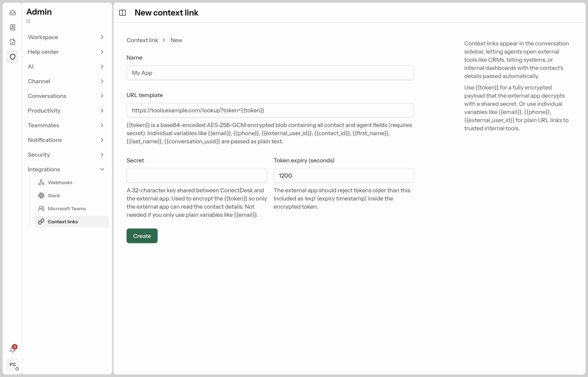This screenshot has height=377, width=588.
Task: Toggle the sidebar panel icon
Action: click(x=122, y=13)
